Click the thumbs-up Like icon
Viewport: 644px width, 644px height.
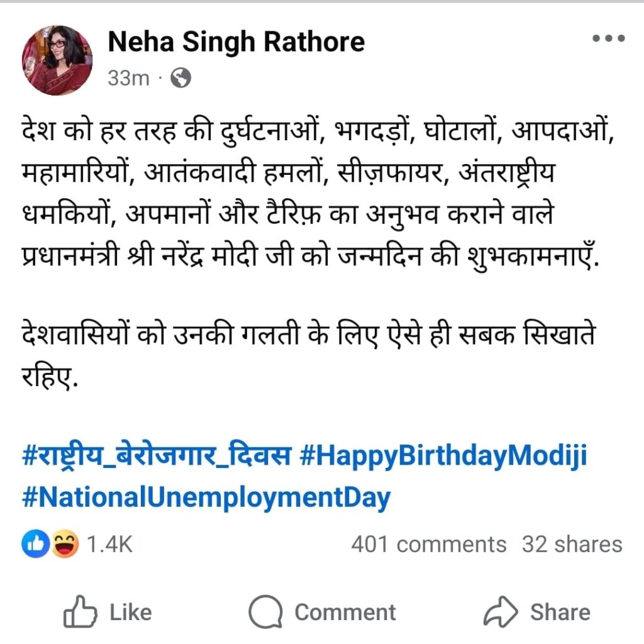pos(80,611)
